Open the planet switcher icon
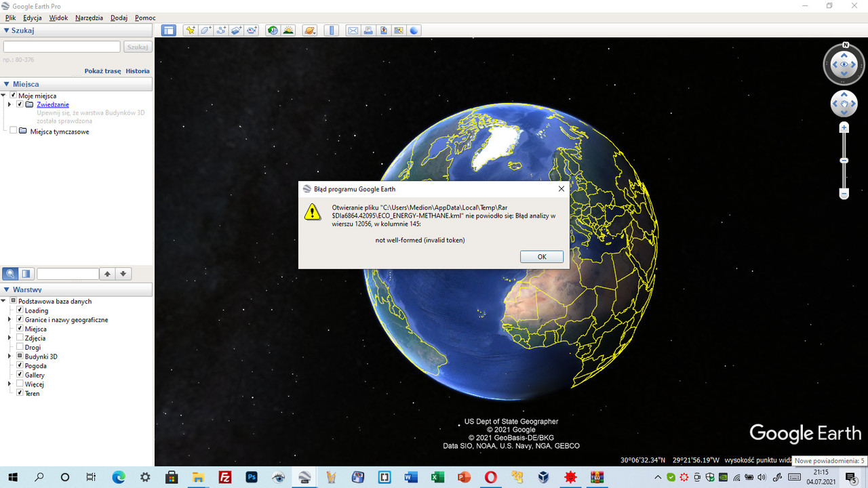Screen dimensions: 868x488 pos(310,30)
